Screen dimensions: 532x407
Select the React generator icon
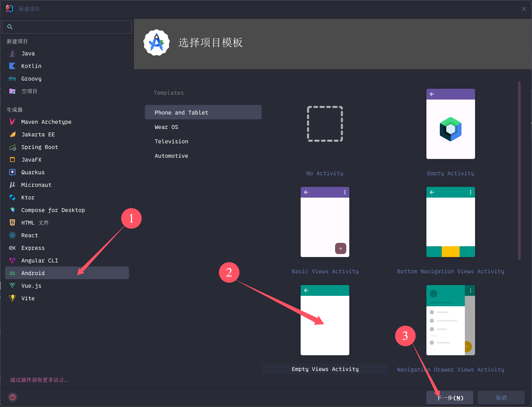pyautogui.click(x=12, y=235)
